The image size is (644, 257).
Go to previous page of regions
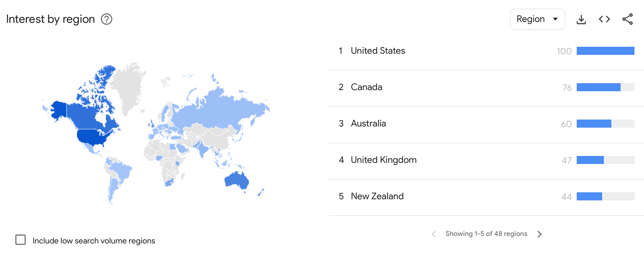pyautogui.click(x=433, y=234)
